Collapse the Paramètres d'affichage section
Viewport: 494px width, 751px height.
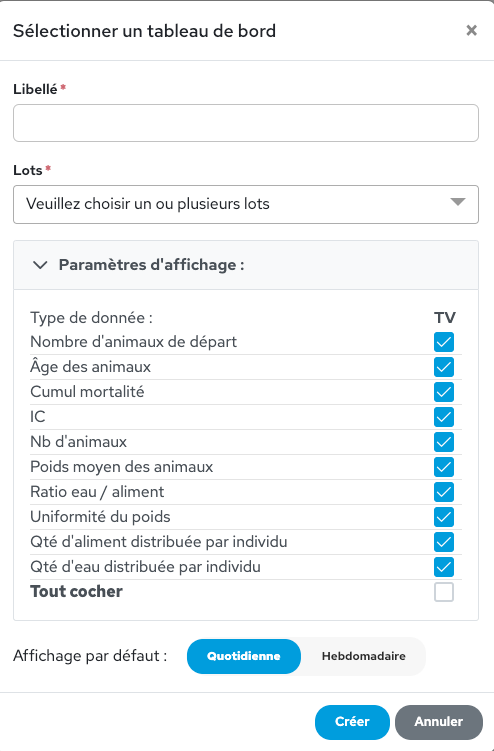(246, 265)
